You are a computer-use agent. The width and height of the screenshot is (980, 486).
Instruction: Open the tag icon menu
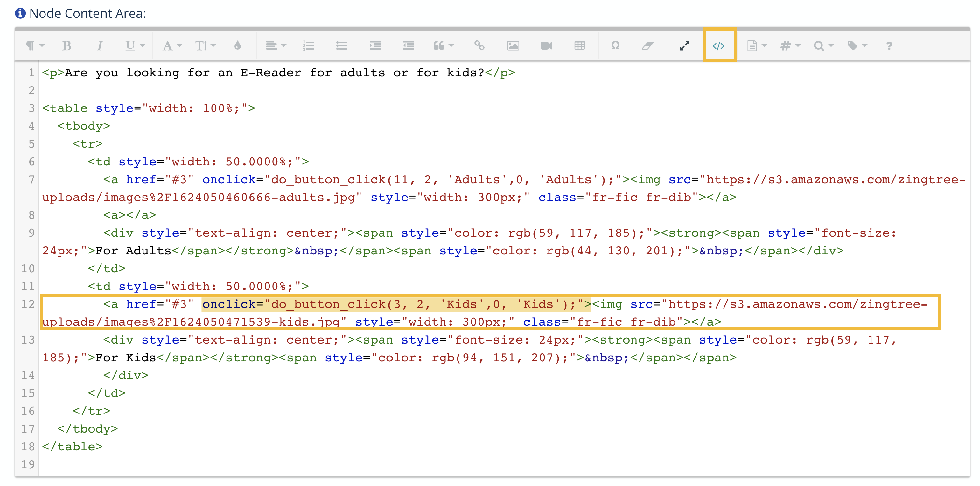coord(857,45)
